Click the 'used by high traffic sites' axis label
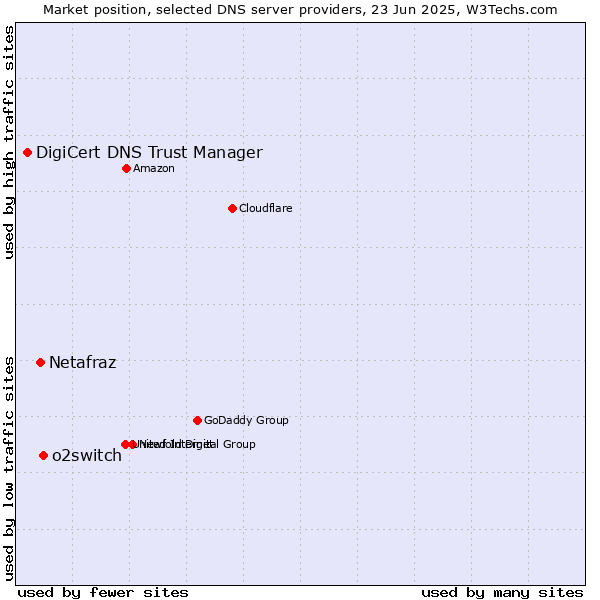Viewport: 600px width, 600px height. (8, 143)
